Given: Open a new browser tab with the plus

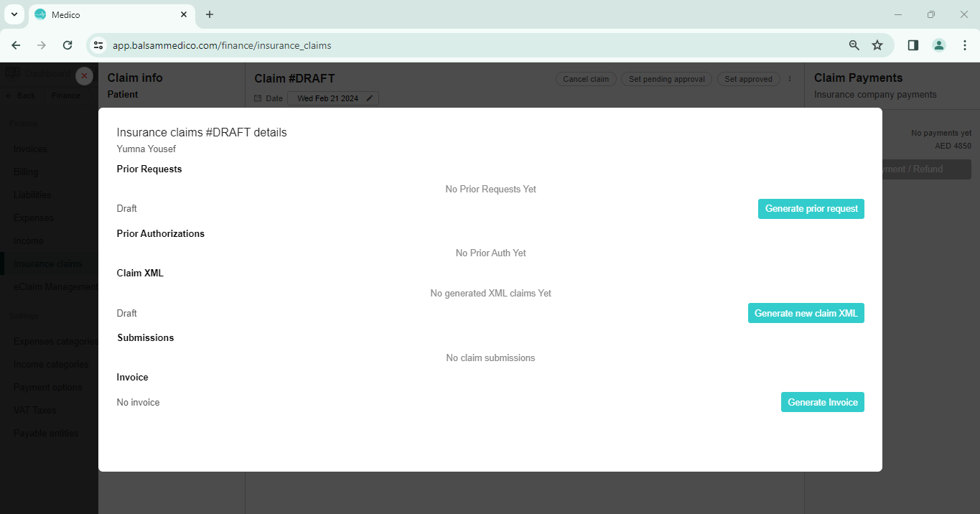Looking at the screenshot, I should (209, 14).
